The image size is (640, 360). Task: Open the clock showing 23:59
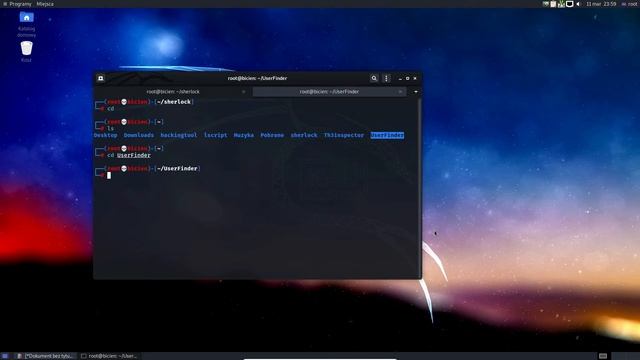coord(601,4)
